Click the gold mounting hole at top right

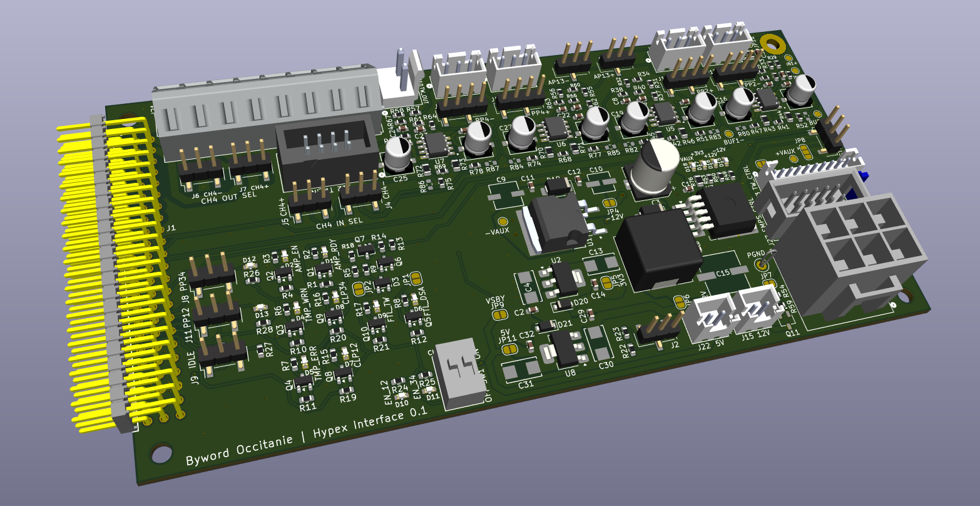(773, 45)
